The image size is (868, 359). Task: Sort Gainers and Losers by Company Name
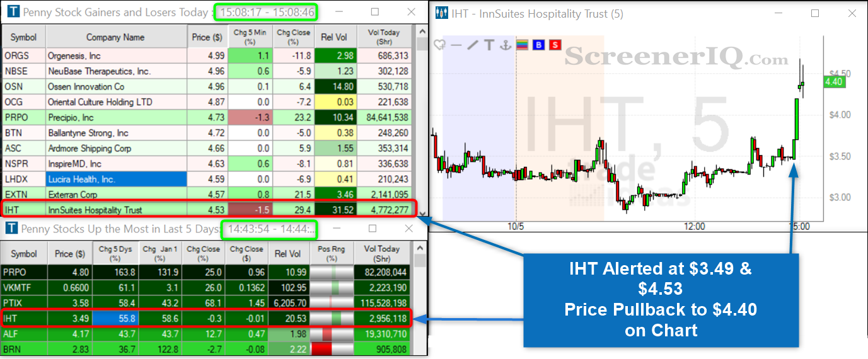pos(115,38)
